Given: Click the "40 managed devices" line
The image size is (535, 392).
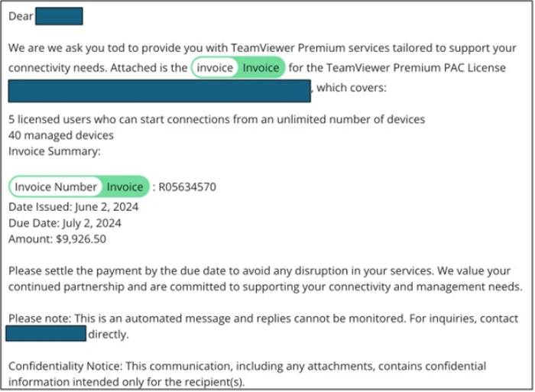Looking at the screenshot, I should [61, 135].
